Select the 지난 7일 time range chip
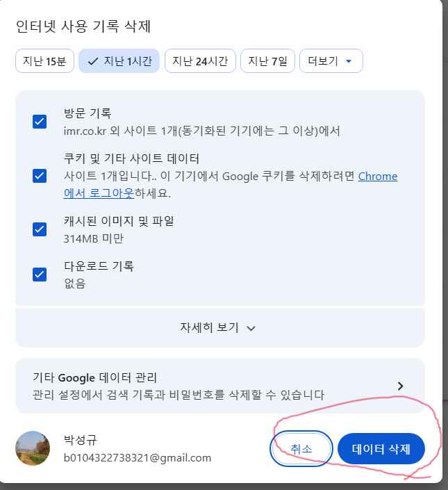This screenshot has height=490, width=448. 267,61
